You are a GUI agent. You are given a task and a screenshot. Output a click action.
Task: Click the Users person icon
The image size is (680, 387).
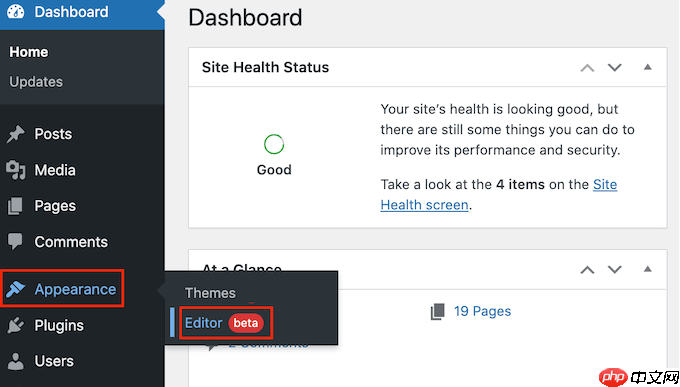pyautogui.click(x=16, y=361)
